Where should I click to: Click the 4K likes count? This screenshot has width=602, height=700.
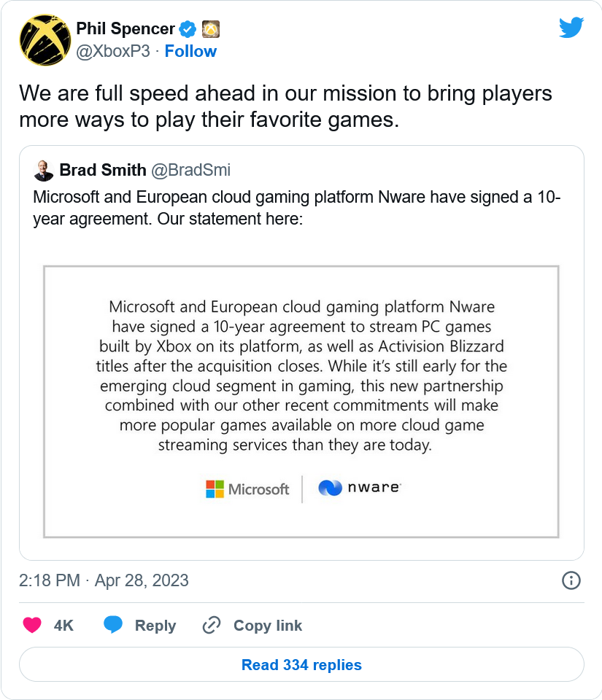63,626
